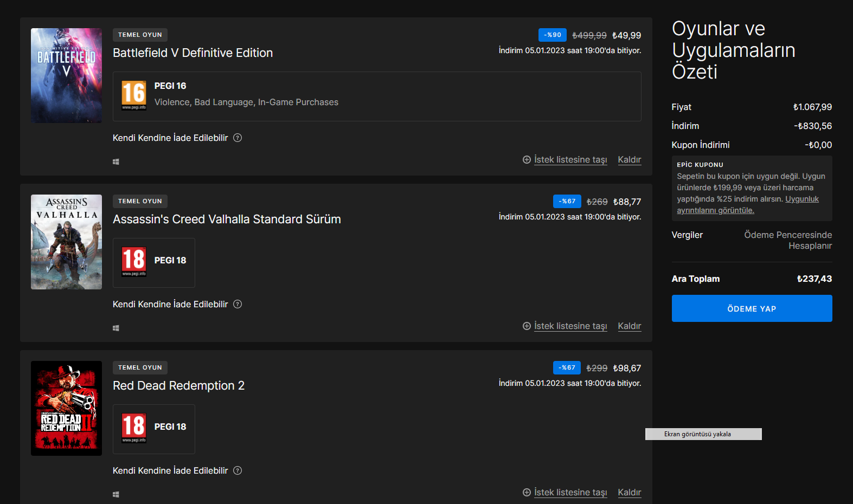Click the Ödeme Penceresinde Hesaplanır tax note
This screenshot has width=853, height=504.
click(788, 240)
